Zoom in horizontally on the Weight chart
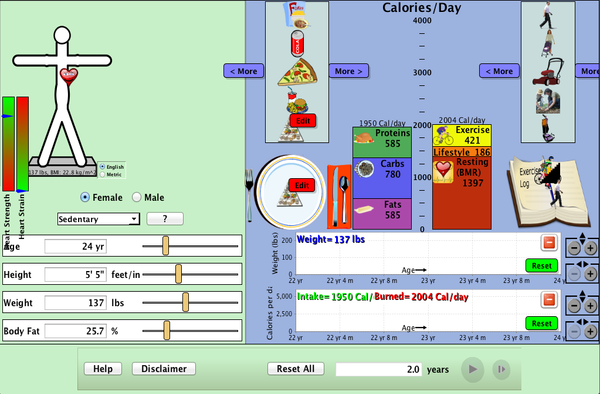This screenshot has width=600, height=394. (590, 274)
